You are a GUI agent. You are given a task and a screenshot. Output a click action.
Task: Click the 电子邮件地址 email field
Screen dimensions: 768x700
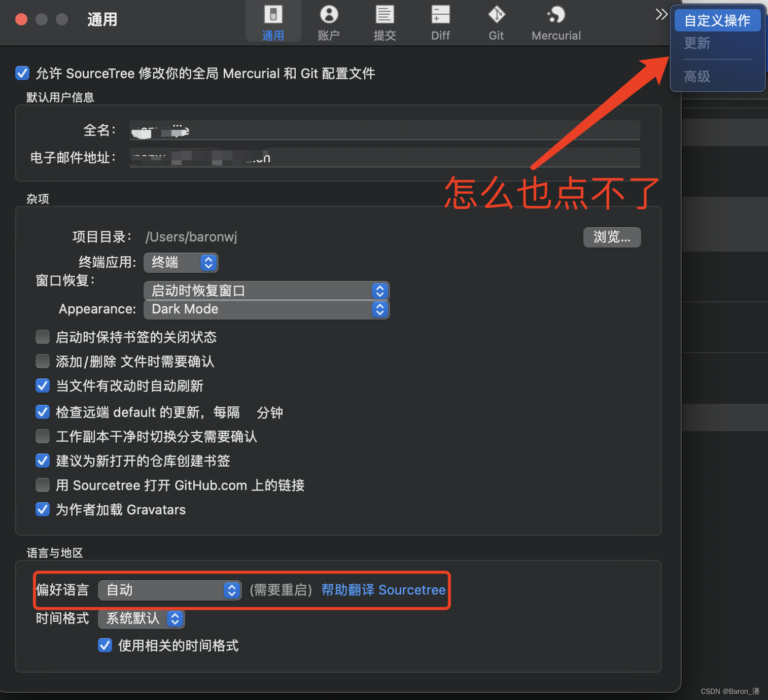coord(385,158)
